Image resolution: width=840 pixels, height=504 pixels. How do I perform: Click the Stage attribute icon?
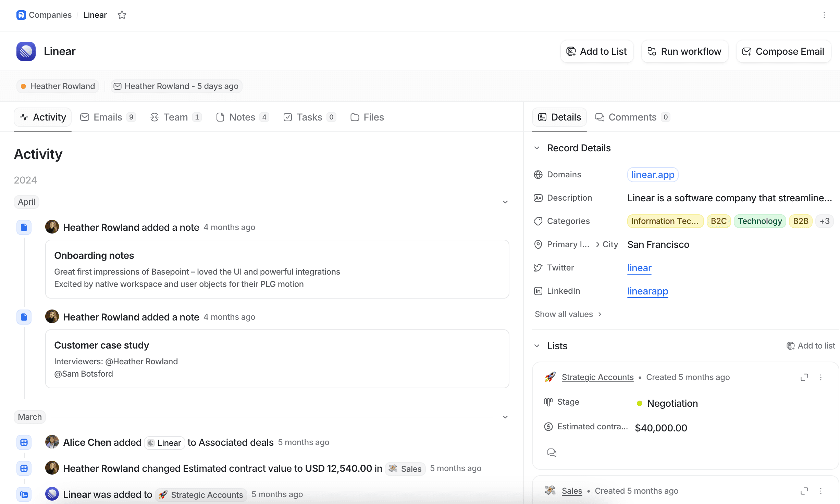coord(548,402)
